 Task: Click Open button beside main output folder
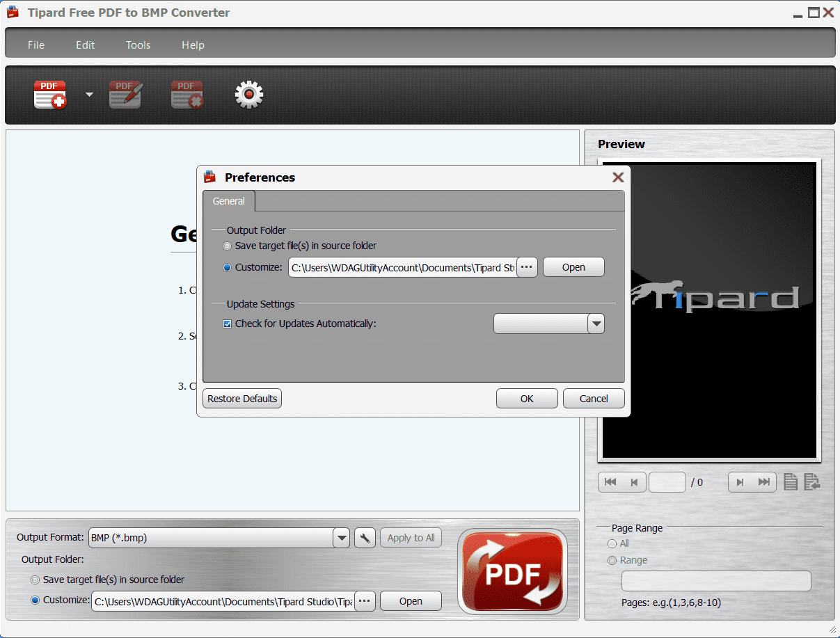(x=411, y=601)
